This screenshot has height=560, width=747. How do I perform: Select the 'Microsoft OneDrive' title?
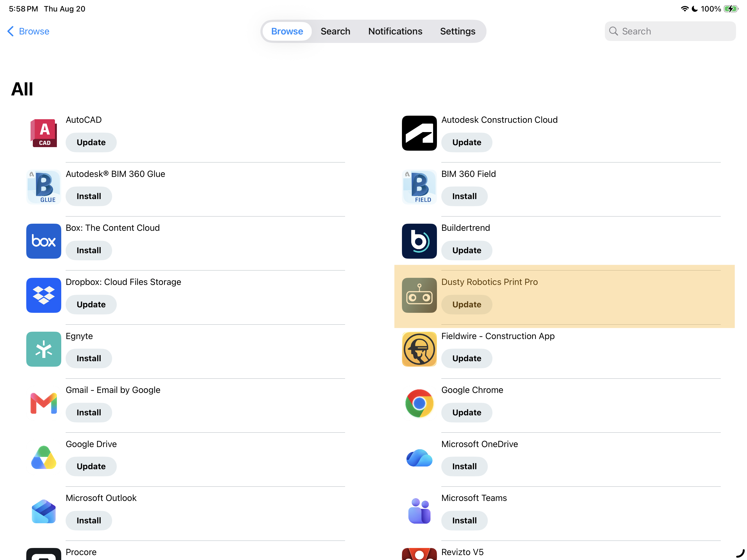480,444
